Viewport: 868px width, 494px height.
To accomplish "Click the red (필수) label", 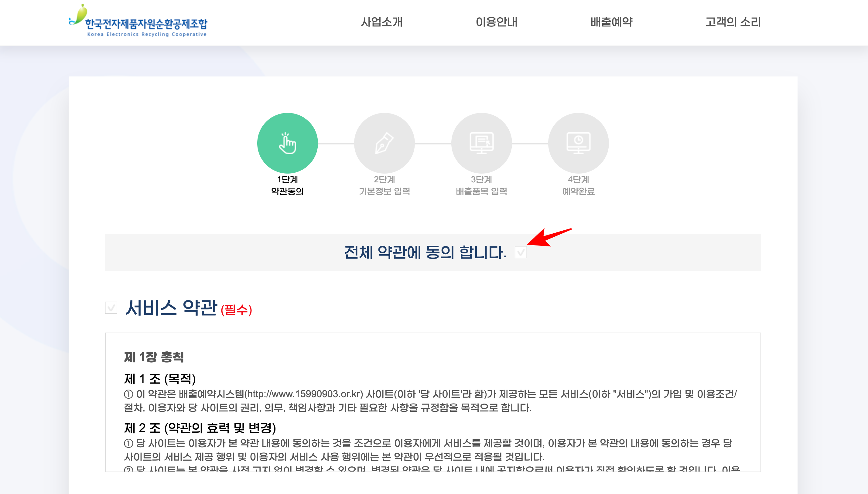I will pyautogui.click(x=236, y=310).
